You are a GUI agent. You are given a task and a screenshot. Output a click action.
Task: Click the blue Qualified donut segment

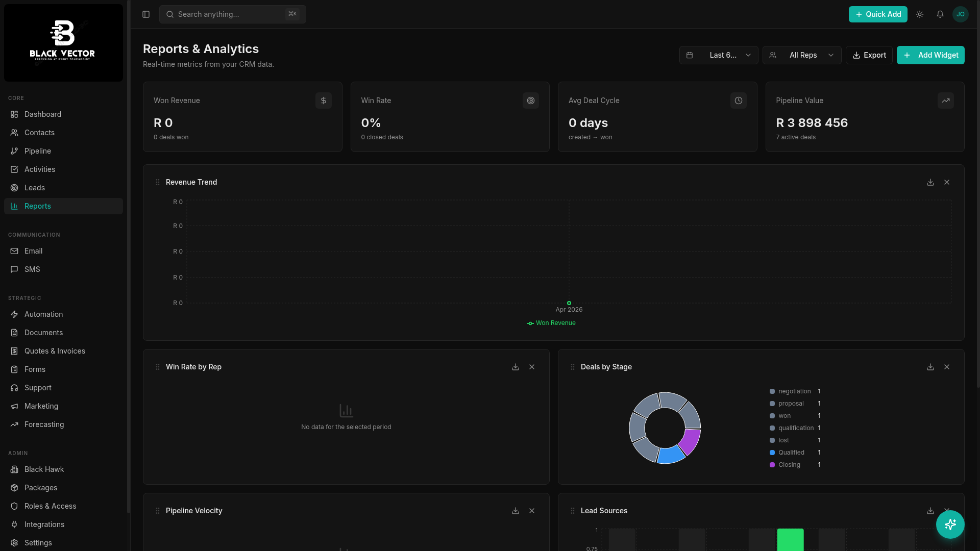[670, 454]
